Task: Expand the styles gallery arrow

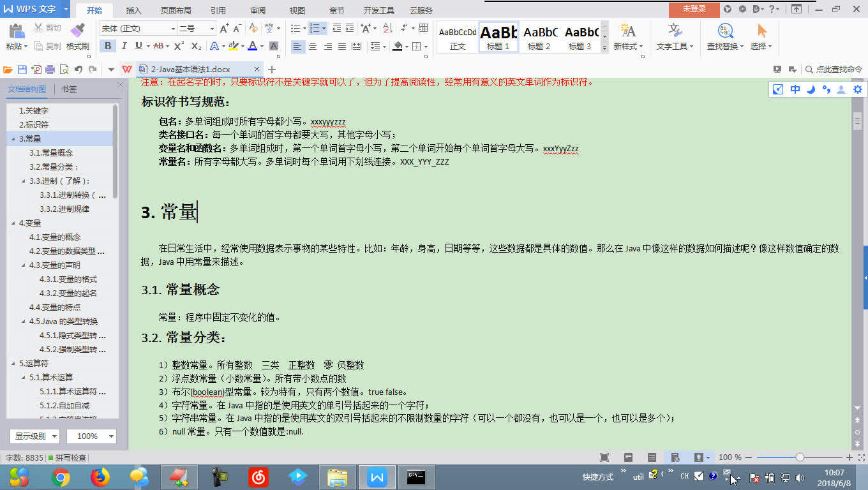Action: [x=605, y=48]
